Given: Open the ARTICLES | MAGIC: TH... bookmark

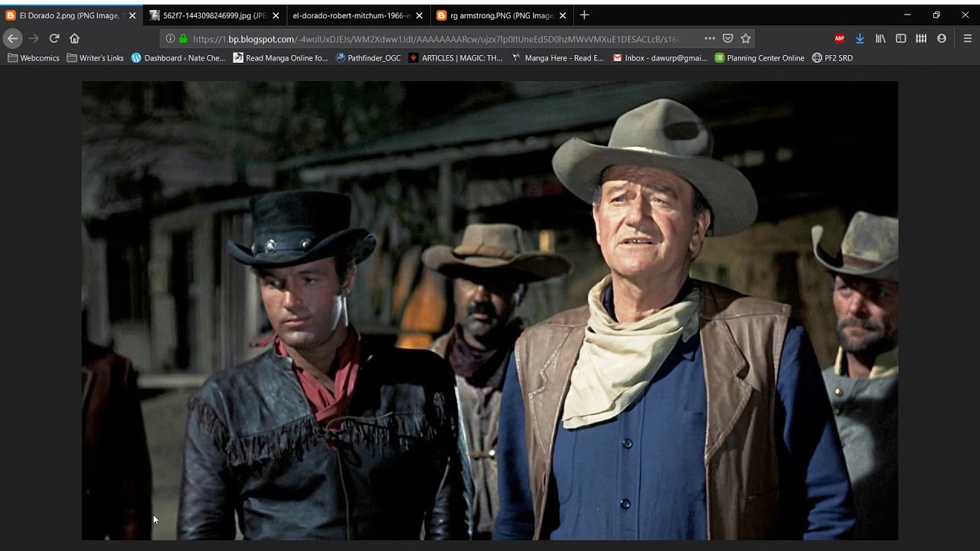Looking at the screenshot, I should coord(456,58).
